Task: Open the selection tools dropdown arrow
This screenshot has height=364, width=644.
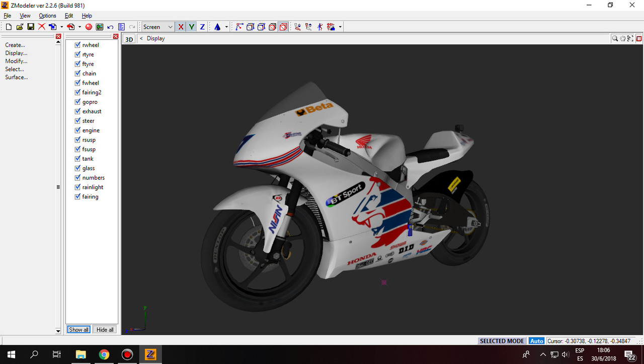Action: (341, 27)
